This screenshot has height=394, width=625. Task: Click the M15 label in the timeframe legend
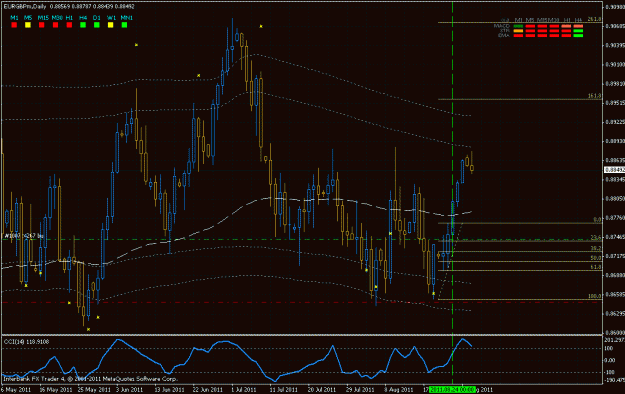point(43,18)
